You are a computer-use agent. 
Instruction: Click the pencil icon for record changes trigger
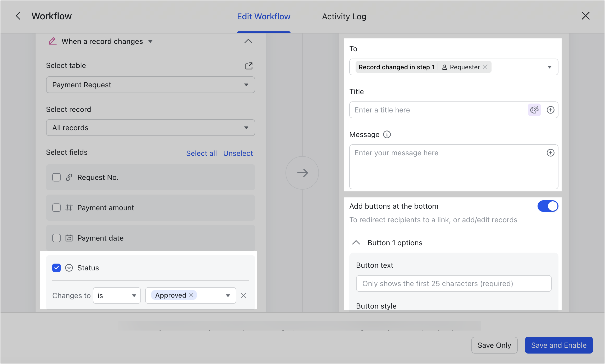pos(53,41)
